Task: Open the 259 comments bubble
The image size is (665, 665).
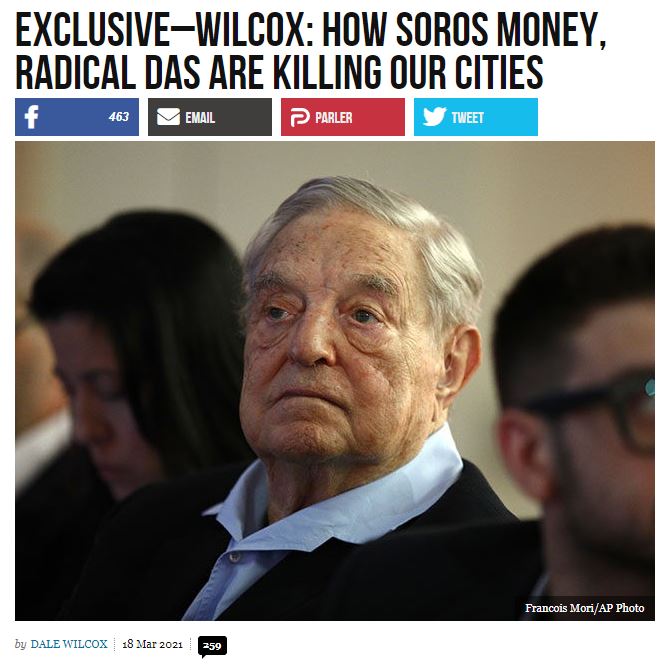Action: click(212, 646)
